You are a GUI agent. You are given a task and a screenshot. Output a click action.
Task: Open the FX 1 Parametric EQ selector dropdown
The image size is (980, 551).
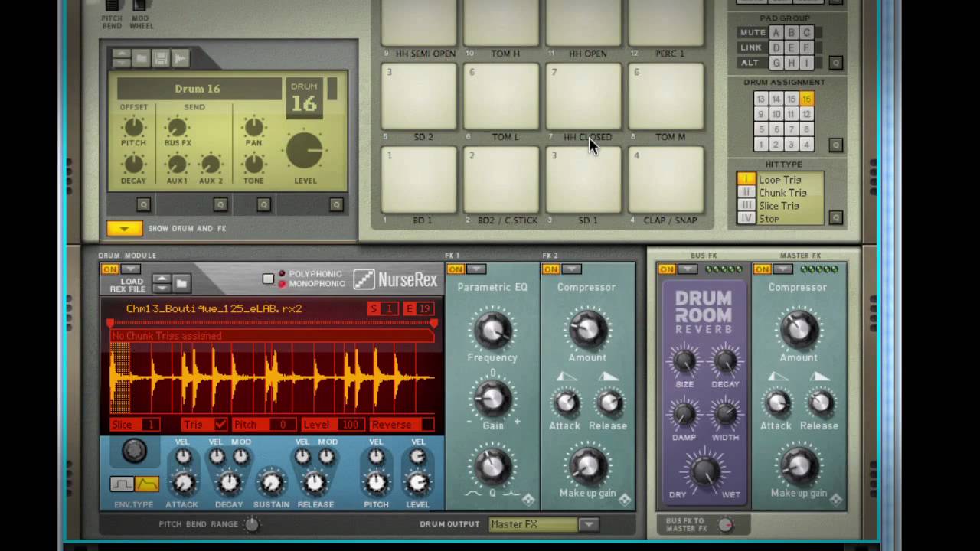point(476,269)
